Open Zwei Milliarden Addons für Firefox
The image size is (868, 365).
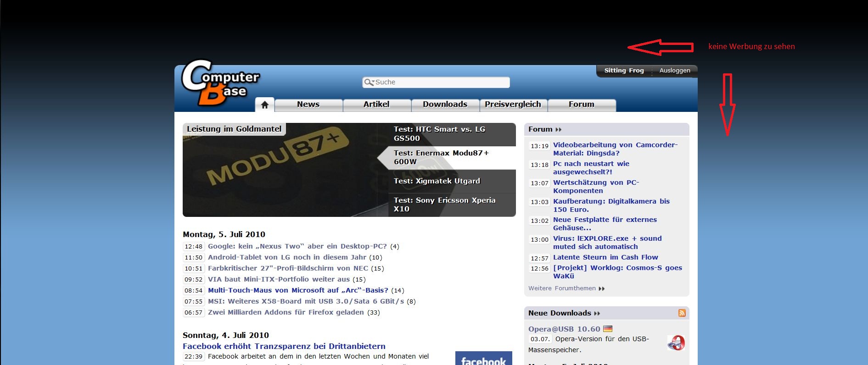point(286,313)
